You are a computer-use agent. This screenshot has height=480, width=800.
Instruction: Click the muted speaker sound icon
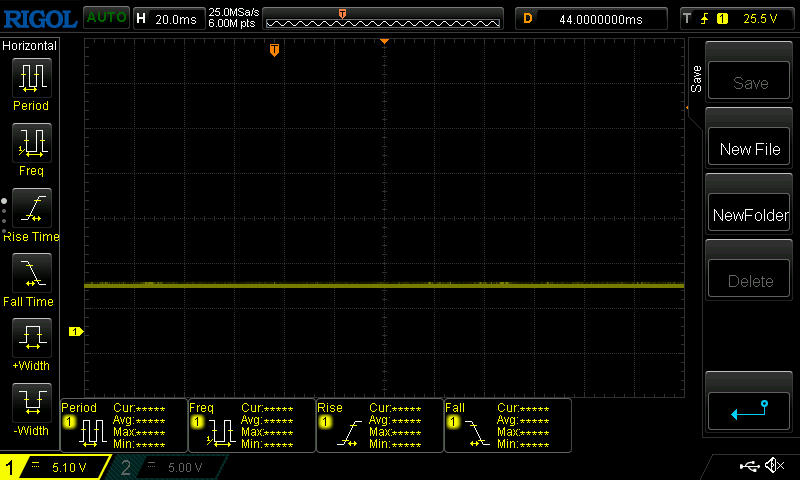click(774, 465)
